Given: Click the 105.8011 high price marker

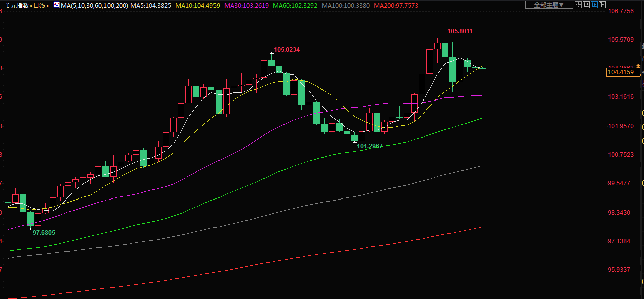Looking at the screenshot, I should pos(460,31).
